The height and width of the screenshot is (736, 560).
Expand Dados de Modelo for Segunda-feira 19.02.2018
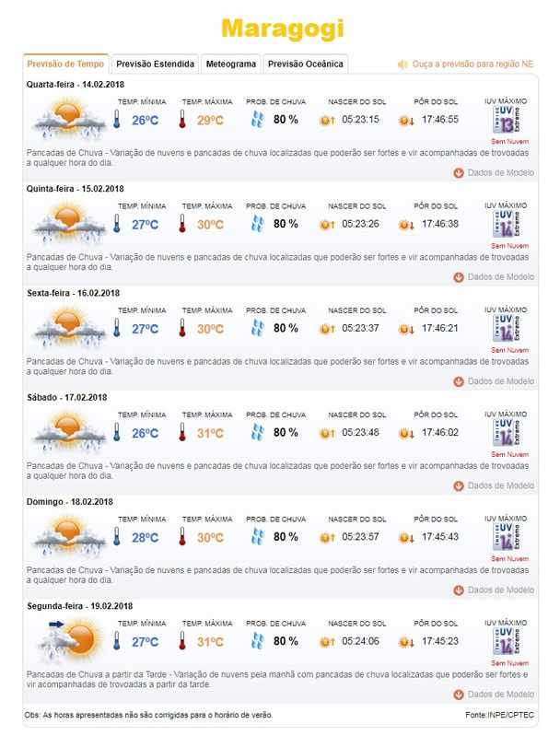point(494,695)
